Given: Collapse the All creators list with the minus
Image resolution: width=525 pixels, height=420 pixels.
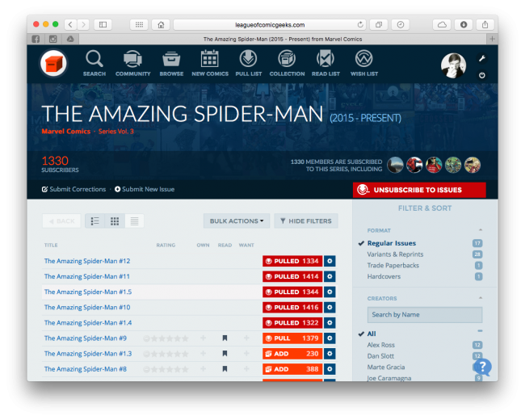Looking at the screenshot, I should click(x=480, y=331).
